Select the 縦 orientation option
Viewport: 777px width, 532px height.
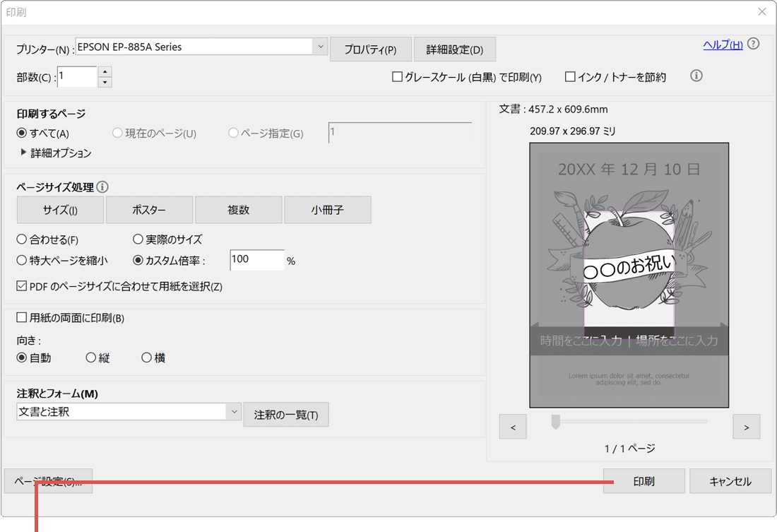[x=91, y=357]
